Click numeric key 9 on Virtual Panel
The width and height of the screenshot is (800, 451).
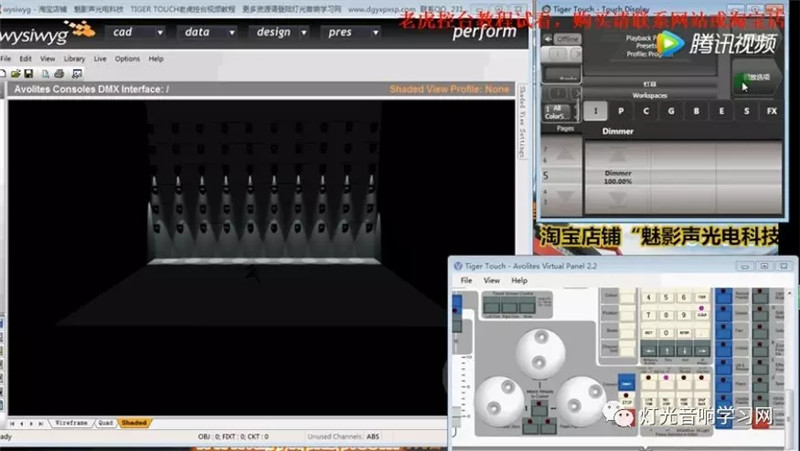point(684,315)
